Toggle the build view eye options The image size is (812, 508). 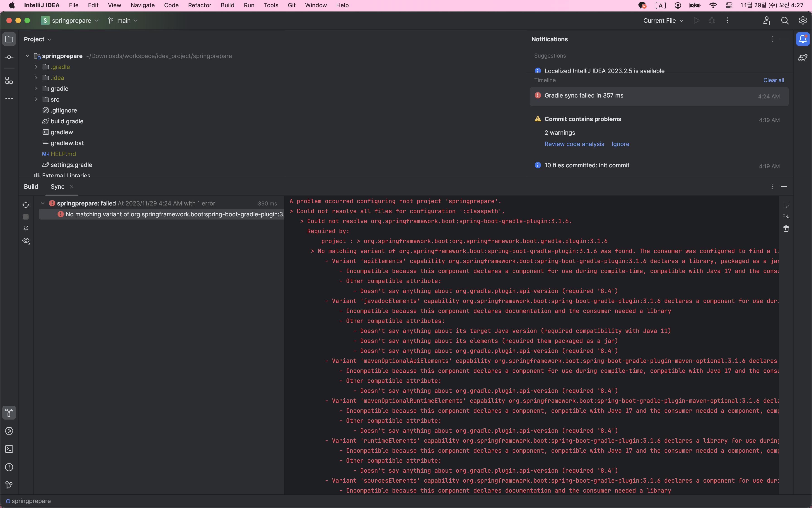(x=26, y=241)
